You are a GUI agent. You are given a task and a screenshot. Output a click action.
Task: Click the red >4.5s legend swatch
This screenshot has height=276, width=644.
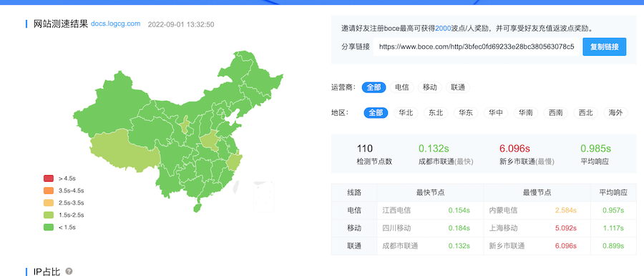pyautogui.click(x=49, y=178)
